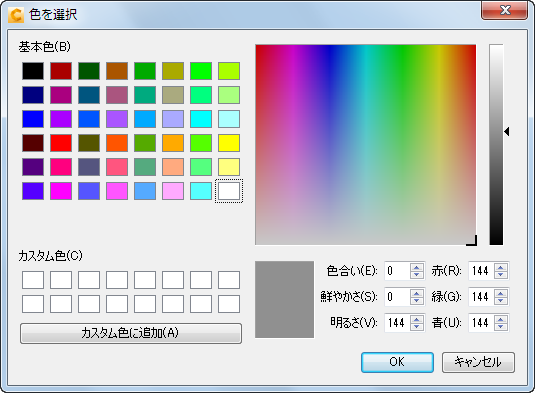
Task: Select the lime yellow-green swatch top right
Action: pos(229,71)
